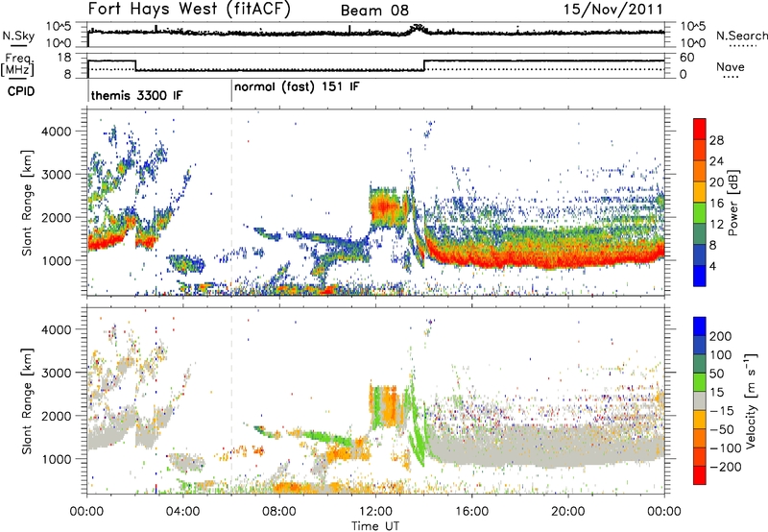Click the "16" label on the power color bar

(x=716, y=204)
